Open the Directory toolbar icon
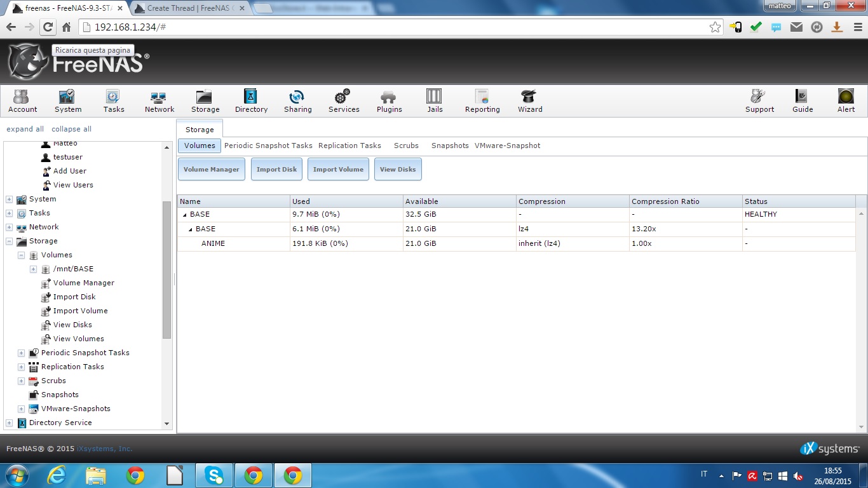The height and width of the screenshot is (488, 868). 251,100
